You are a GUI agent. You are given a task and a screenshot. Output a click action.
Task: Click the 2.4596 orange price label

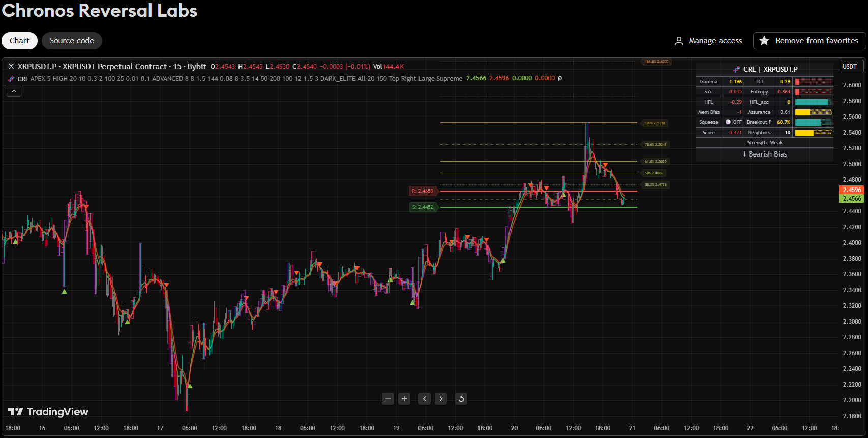tap(852, 190)
